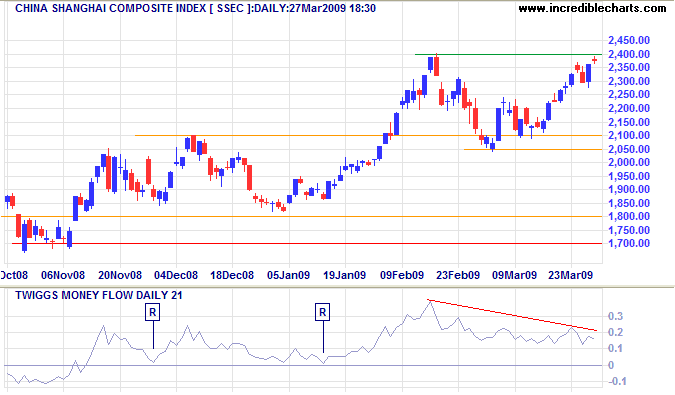Click the 04Dec08 date label
Viewport: 675px width, 395px height.
(176, 275)
